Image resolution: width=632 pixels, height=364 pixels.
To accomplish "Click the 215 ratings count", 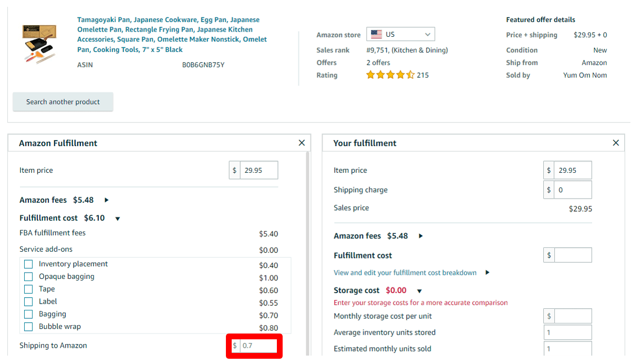I will (x=423, y=75).
